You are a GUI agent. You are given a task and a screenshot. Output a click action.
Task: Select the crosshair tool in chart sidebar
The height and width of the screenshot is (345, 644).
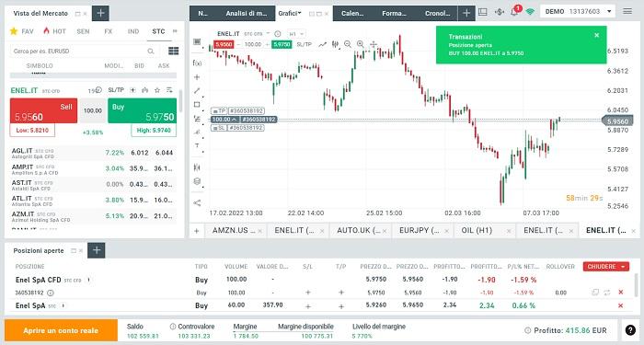197,77
